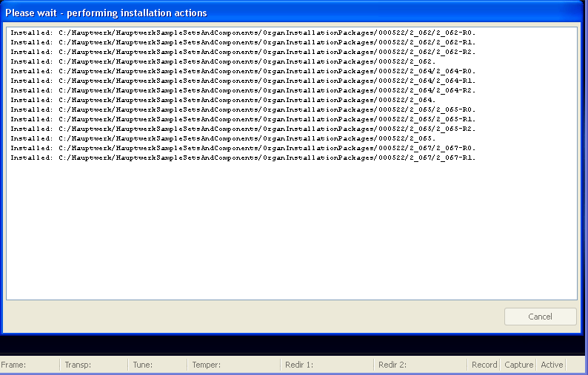Select log line ending 2_064-R0
Image resolution: width=588 pixels, height=375 pixels.
point(243,71)
